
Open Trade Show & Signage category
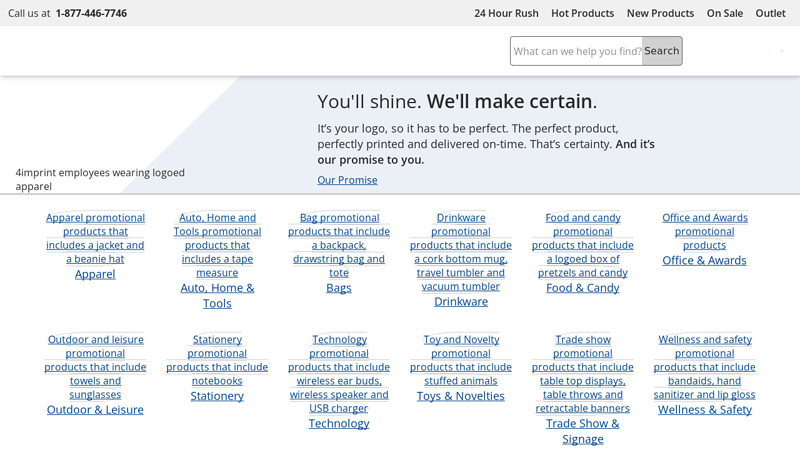coord(583,431)
